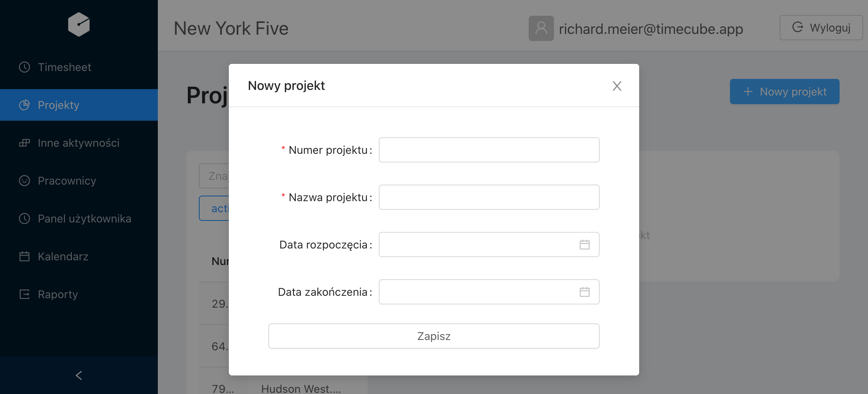Click the Raporty export icon

click(24, 294)
